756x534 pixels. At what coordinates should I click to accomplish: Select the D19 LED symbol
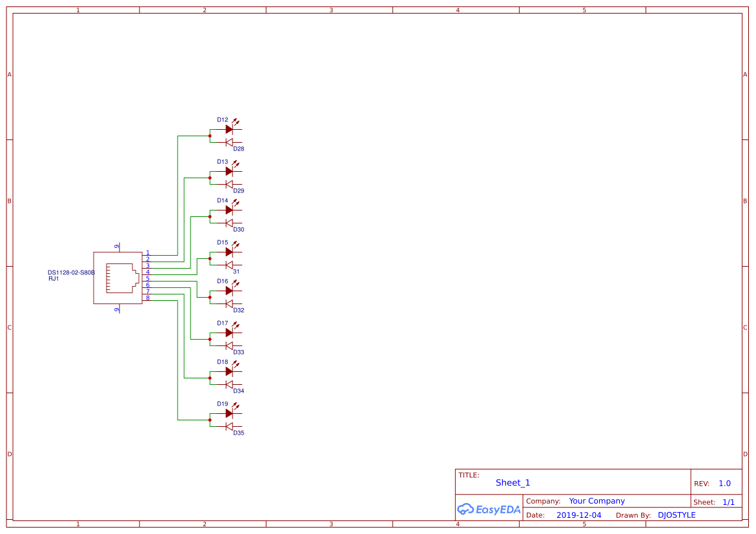[229, 413]
